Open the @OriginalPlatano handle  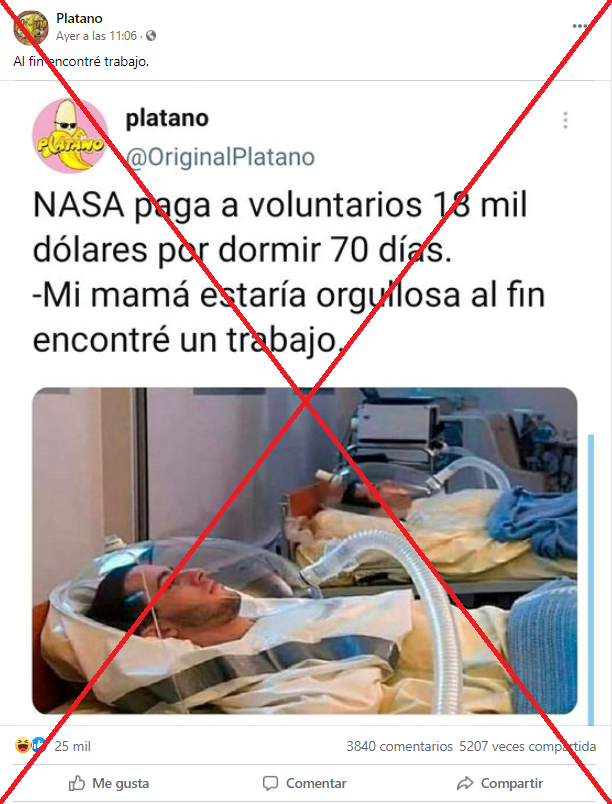(x=220, y=157)
